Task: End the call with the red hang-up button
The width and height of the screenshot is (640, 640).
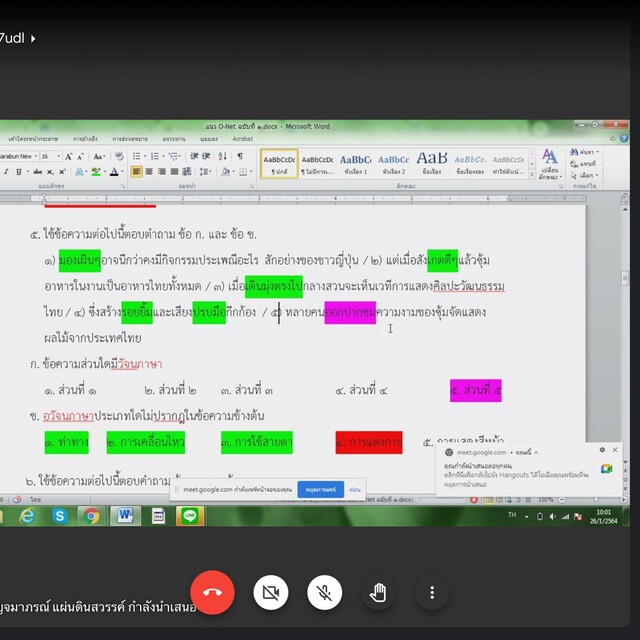Action: coord(212,592)
